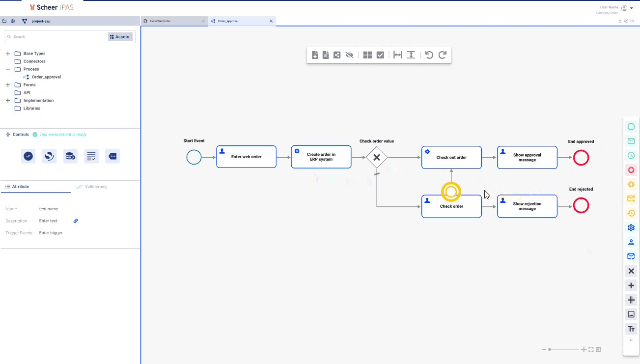Select the start event element in the palette

click(631, 126)
